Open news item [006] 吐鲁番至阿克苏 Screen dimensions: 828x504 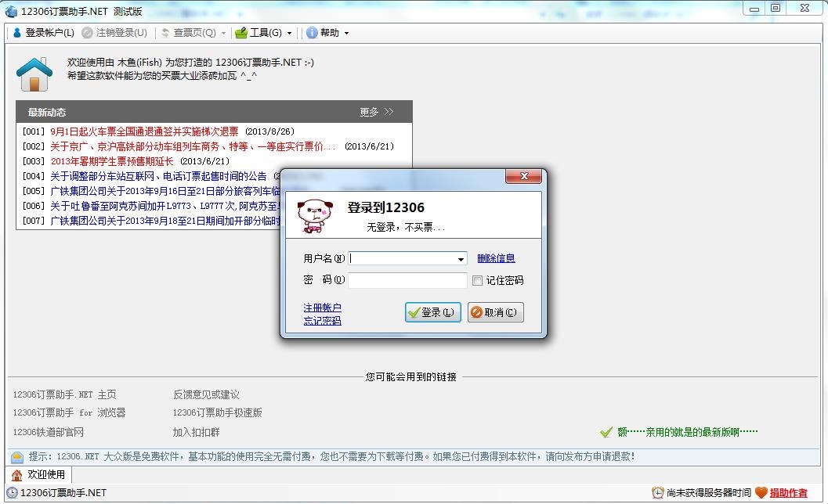point(165,205)
